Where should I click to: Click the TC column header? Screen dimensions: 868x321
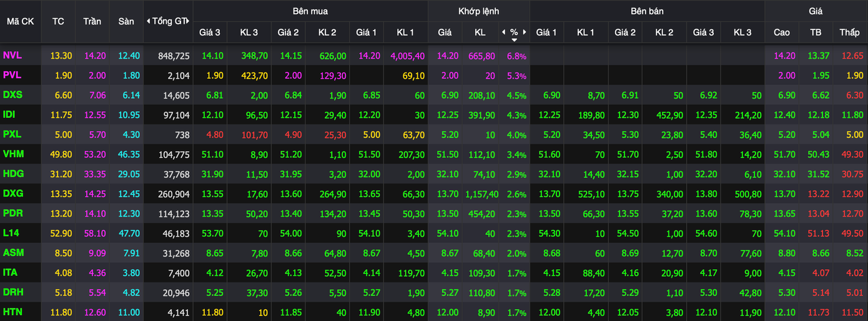click(58, 21)
